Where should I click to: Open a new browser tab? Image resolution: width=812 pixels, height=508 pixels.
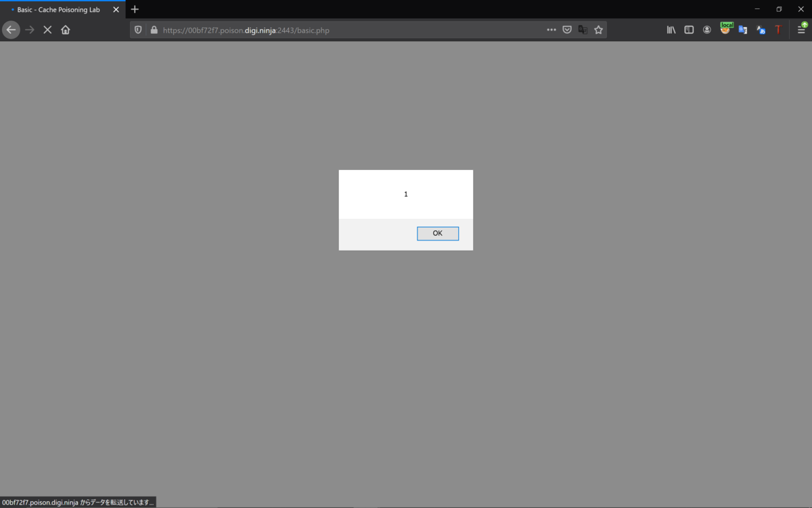134,9
